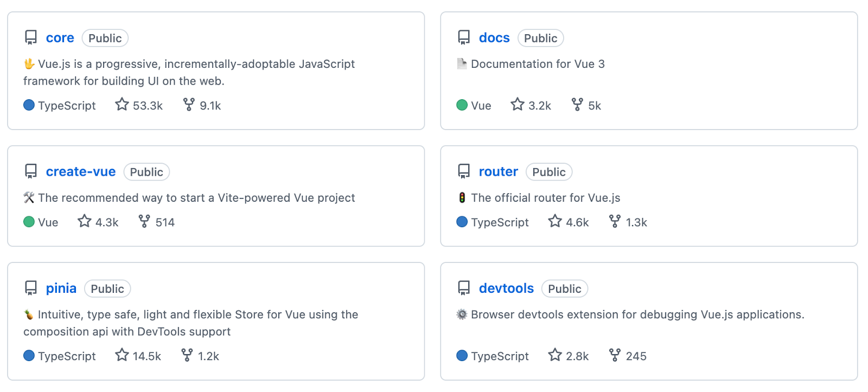Click the 53.3k star count on core
The height and width of the screenshot is (392, 868).
(148, 106)
